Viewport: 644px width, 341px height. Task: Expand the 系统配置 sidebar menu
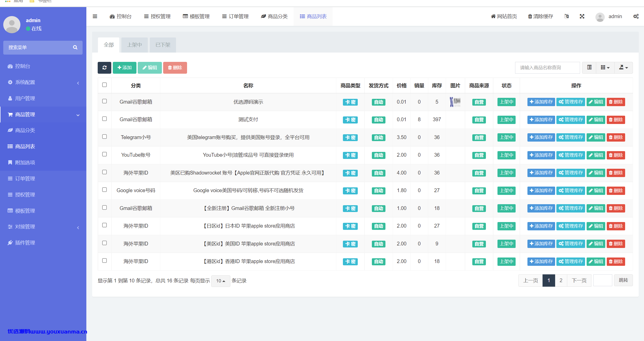point(43,82)
